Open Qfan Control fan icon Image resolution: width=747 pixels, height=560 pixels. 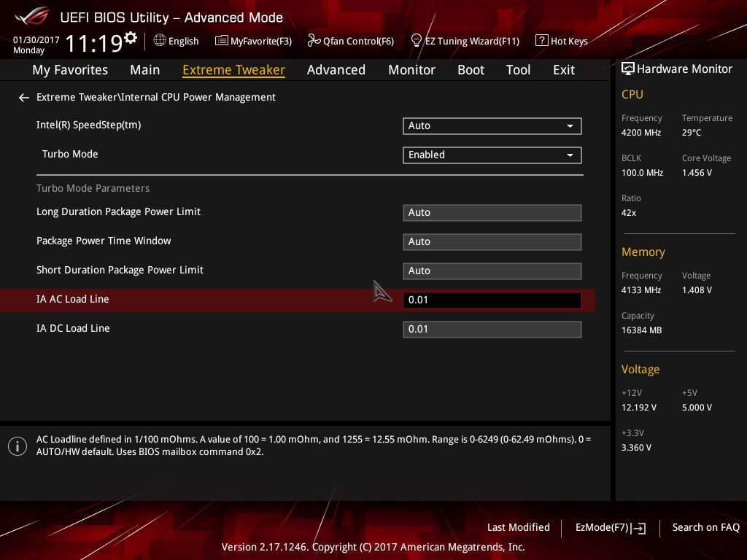click(x=314, y=41)
